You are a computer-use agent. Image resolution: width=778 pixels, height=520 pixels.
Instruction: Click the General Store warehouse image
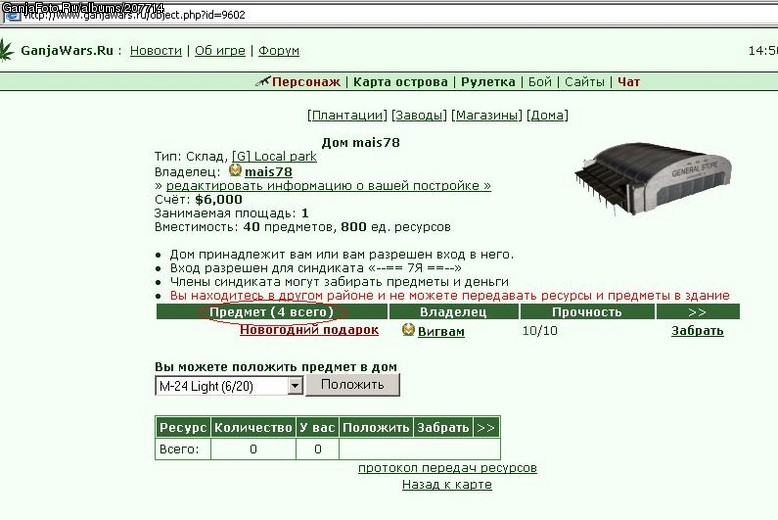tap(653, 179)
